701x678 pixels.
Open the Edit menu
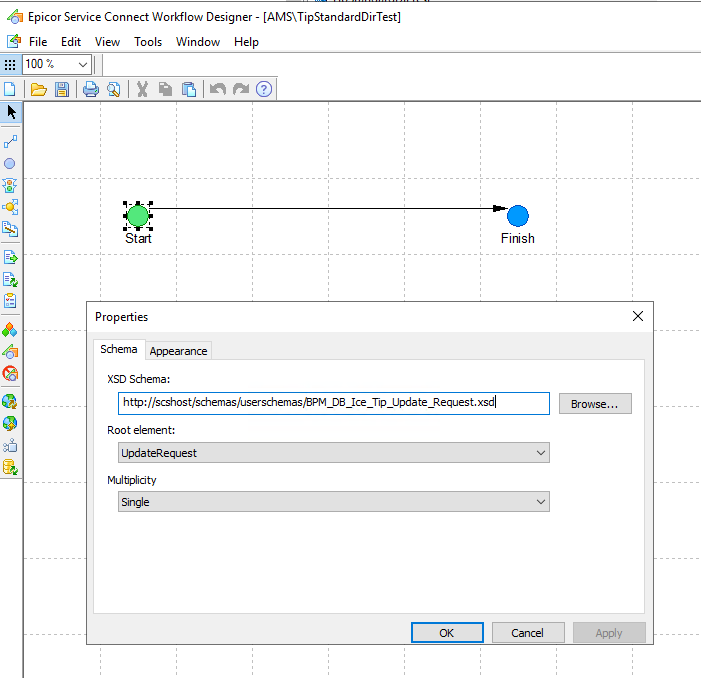click(x=71, y=42)
